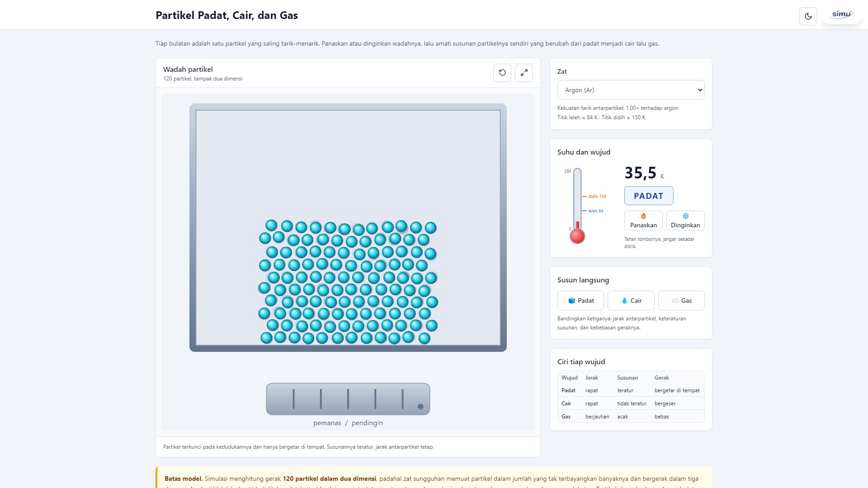The image size is (868, 488).
Task: Click the heater/cooler plate below container
Action: click(x=348, y=399)
